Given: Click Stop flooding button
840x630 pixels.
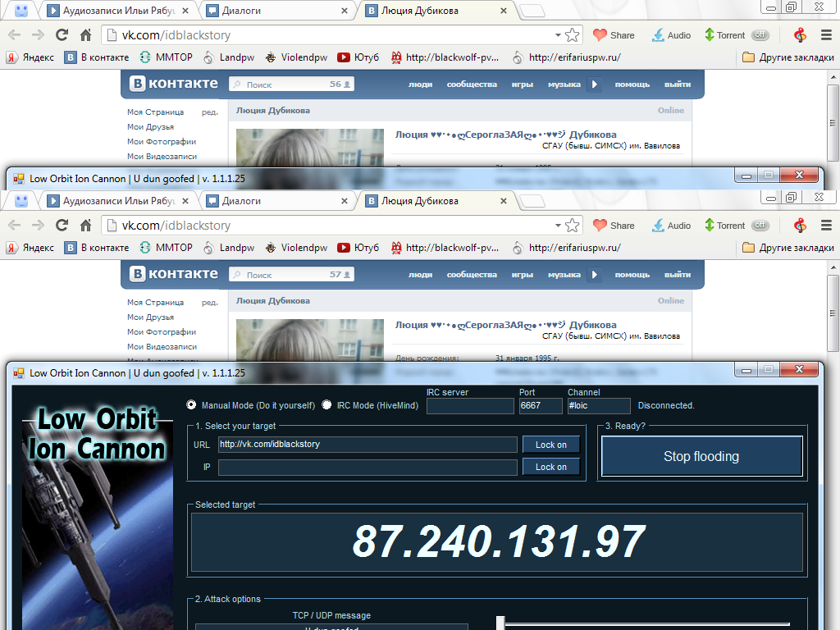Looking at the screenshot, I should [x=702, y=456].
